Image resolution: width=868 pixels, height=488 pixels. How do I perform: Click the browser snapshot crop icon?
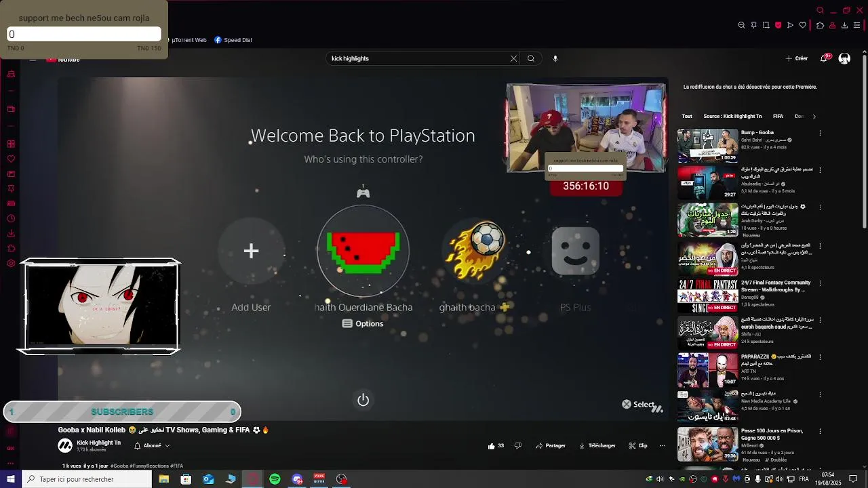(x=766, y=25)
